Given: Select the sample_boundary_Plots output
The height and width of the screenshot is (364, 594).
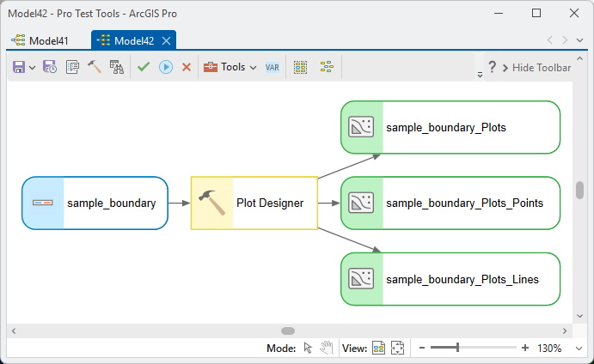Looking at the screenshot, I should tap(450, 128).
